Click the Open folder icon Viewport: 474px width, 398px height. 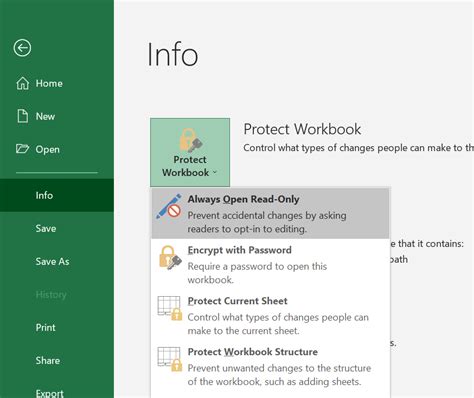click(x=23, y=149)
